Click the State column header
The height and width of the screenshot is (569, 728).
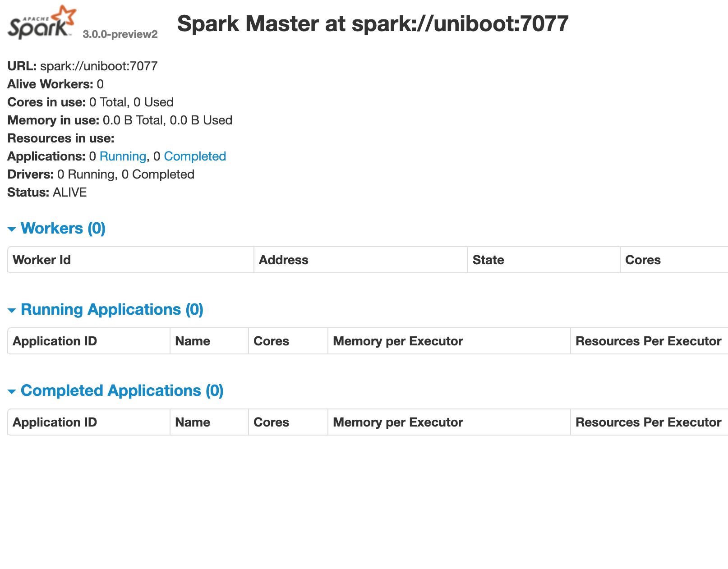488,260
